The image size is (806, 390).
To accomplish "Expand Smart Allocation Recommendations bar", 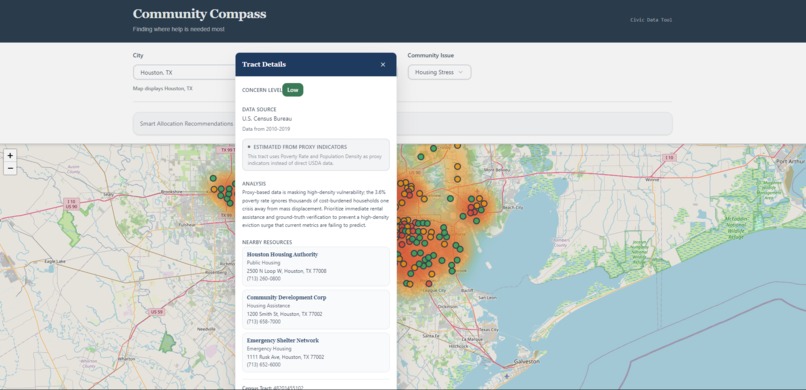I will pos(402,124).
